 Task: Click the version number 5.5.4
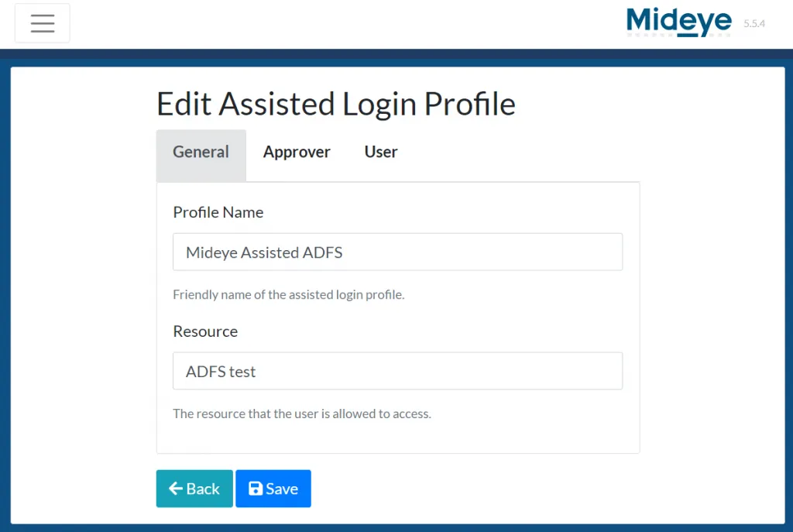point(754,24)
